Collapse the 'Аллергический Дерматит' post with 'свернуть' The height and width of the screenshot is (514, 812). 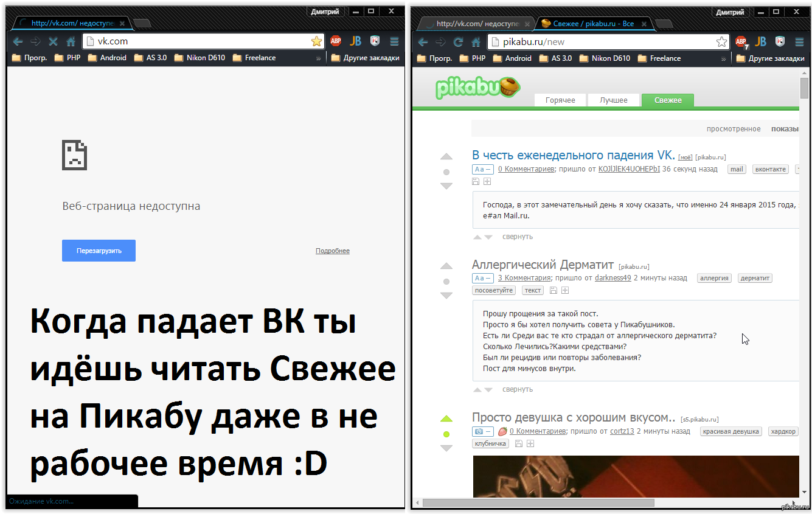tap(518, 389)
